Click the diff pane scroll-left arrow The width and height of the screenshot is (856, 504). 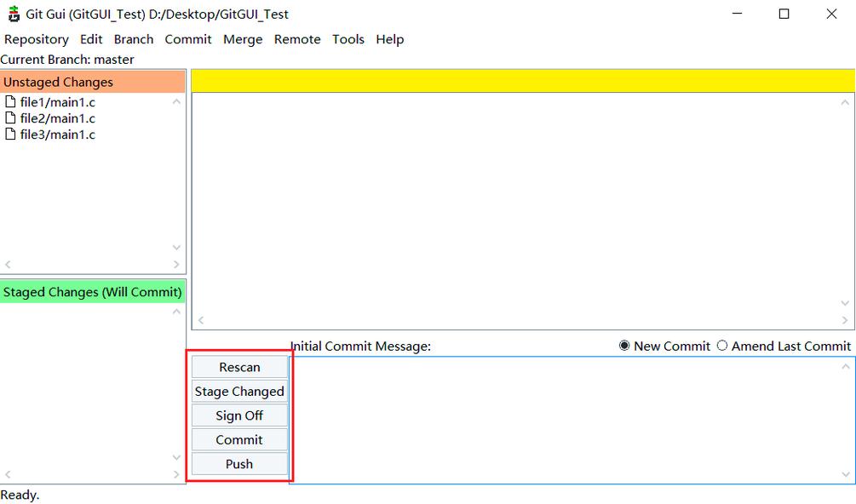201,320
